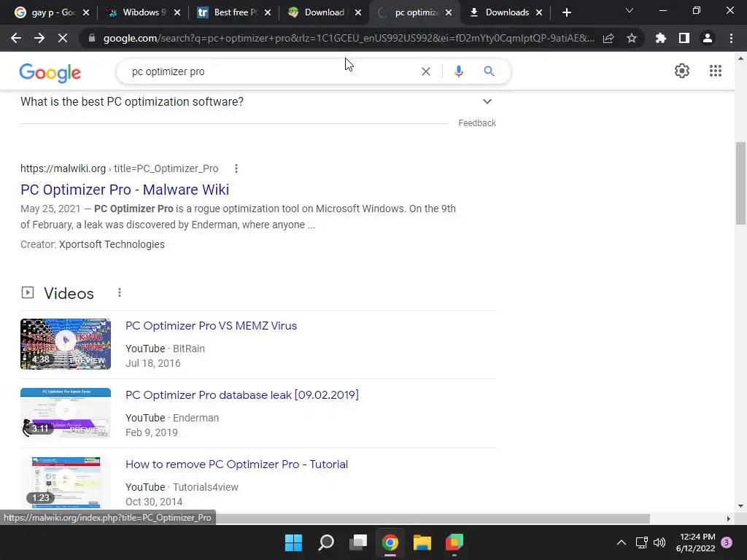The width and height of the screenshot is (747, 560).
Task: Open the Chrome side panel
Action: pos(684,38)
